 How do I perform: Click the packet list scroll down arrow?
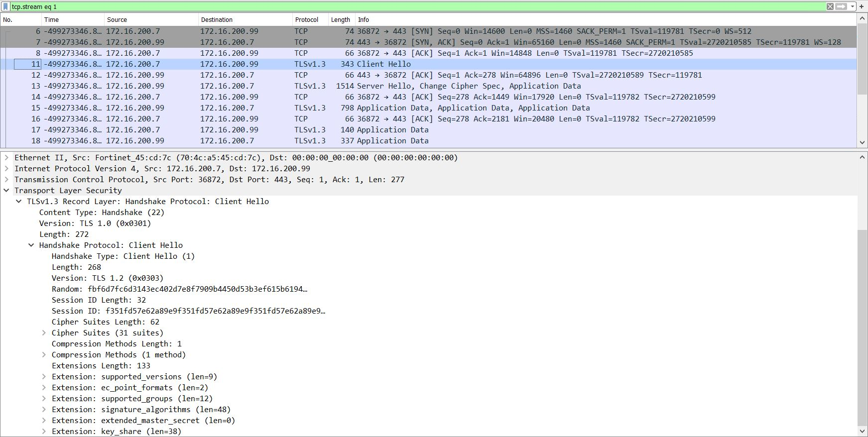click(862, 143)
